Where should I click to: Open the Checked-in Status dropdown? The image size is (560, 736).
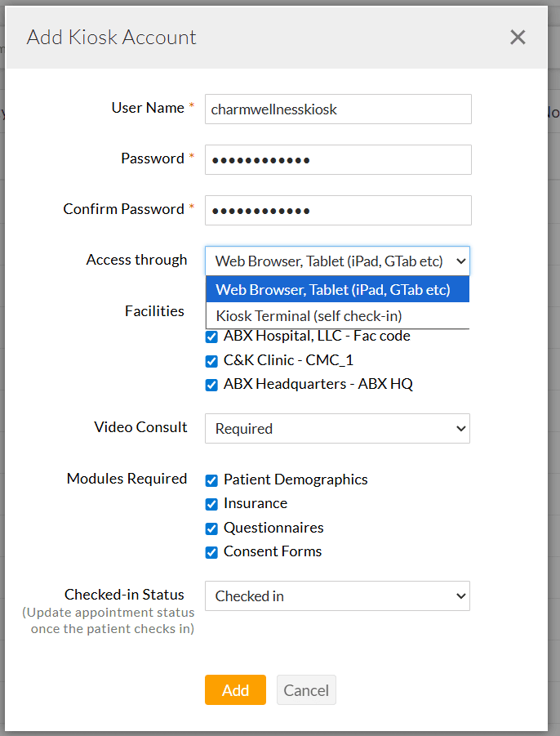point(337,596)
